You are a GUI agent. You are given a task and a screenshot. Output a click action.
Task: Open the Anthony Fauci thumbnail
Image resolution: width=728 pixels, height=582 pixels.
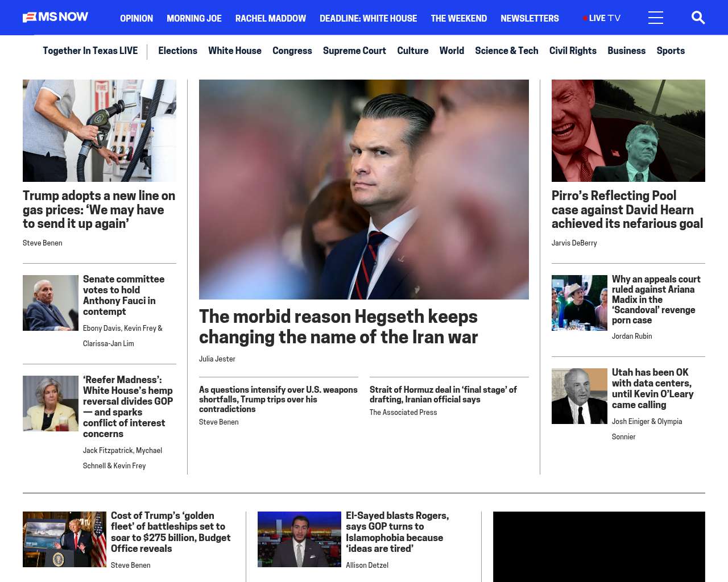[51, 303]
